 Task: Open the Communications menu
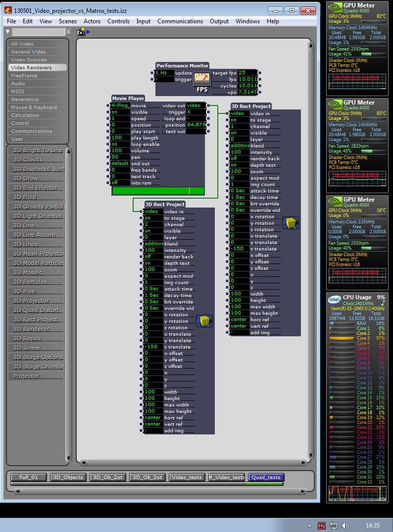coord(180,21)
